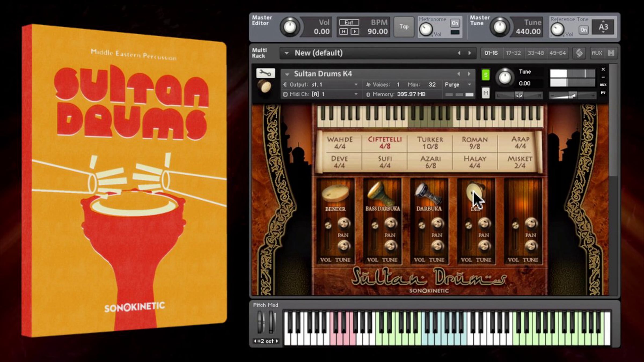
Task: Click the Kontakt logo icon beside 49-64
Action: coord(579,53)
